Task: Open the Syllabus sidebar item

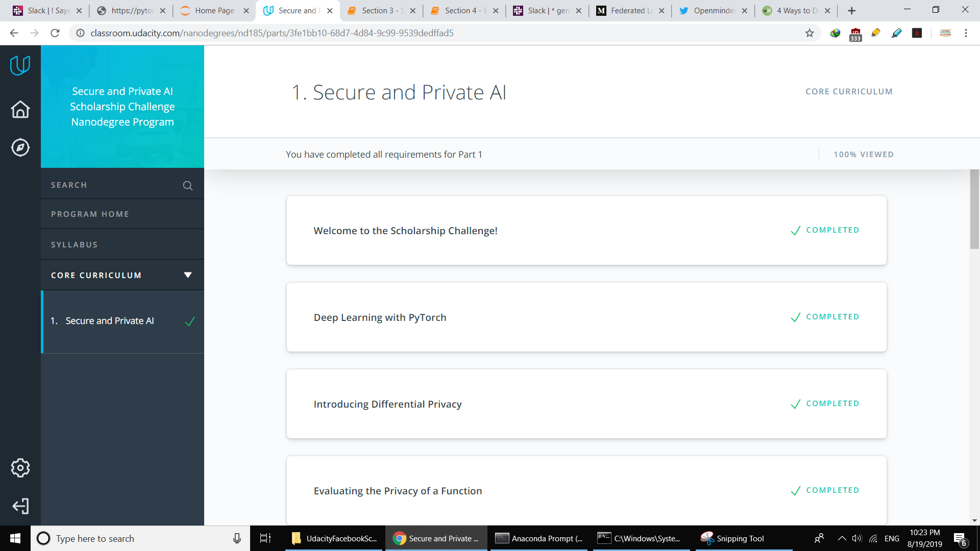Action: click(x=74, y=244)
